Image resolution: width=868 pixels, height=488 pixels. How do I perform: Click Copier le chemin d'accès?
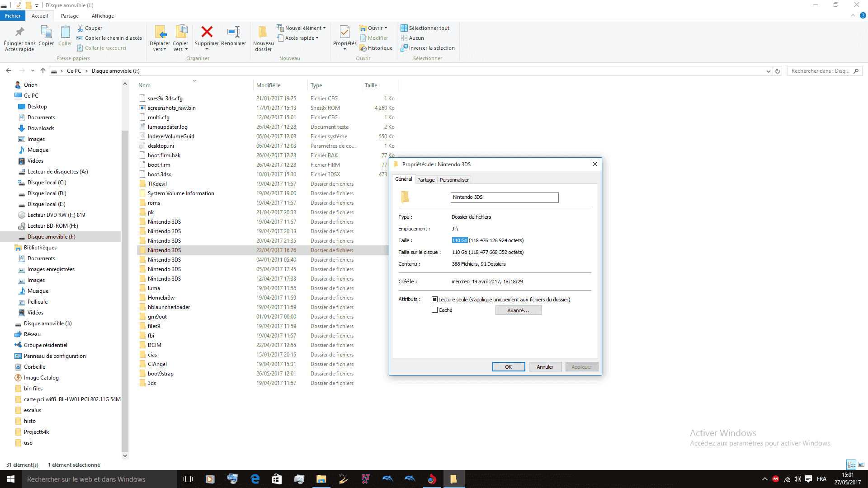pyautogui.click(x=109, y=38)
